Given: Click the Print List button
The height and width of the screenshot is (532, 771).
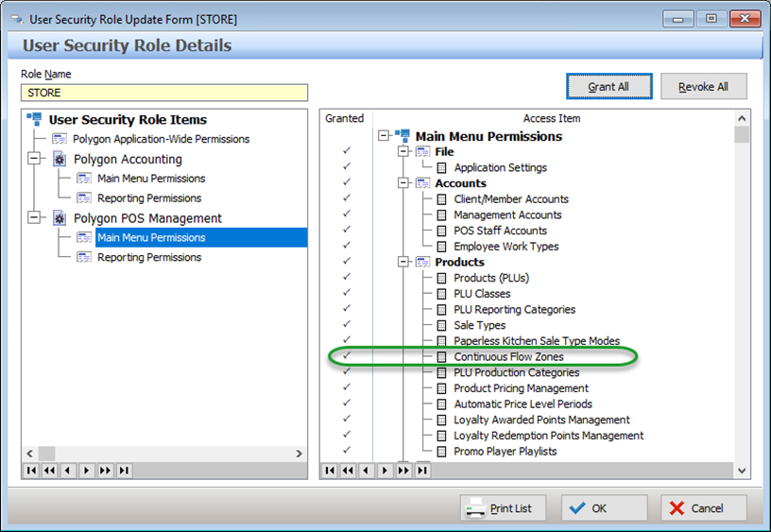Looking at the screenshot, I should tap(503, 508).
